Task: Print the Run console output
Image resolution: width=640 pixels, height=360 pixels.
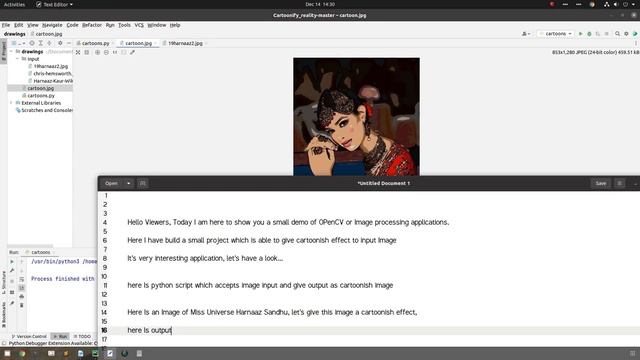Action: [22, 296]
